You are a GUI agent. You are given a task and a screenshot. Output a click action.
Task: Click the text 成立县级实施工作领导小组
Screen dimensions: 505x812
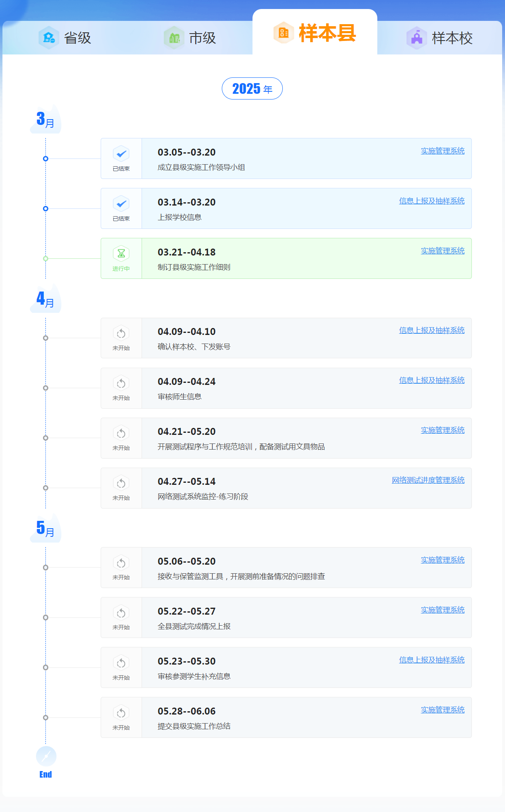(201, 167)
